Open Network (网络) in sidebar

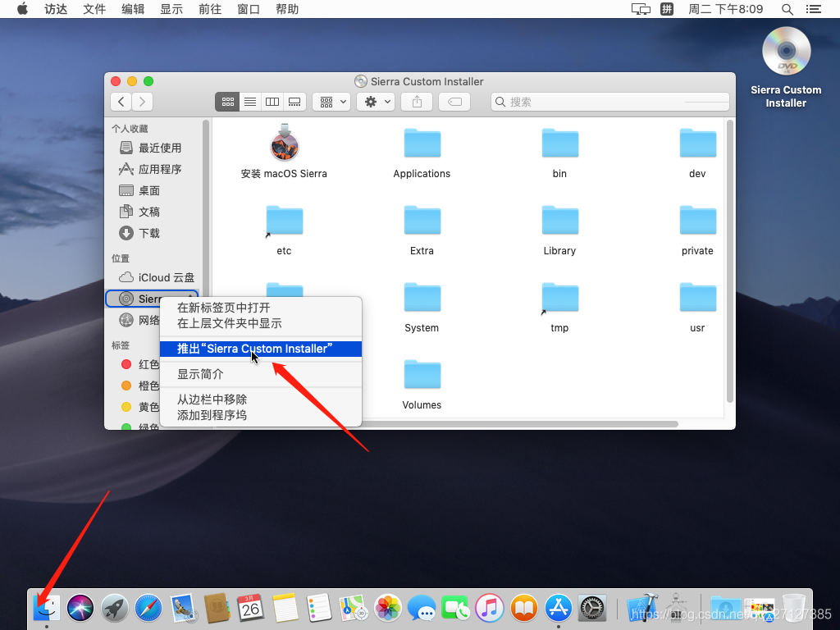click(x=139, y=321)
